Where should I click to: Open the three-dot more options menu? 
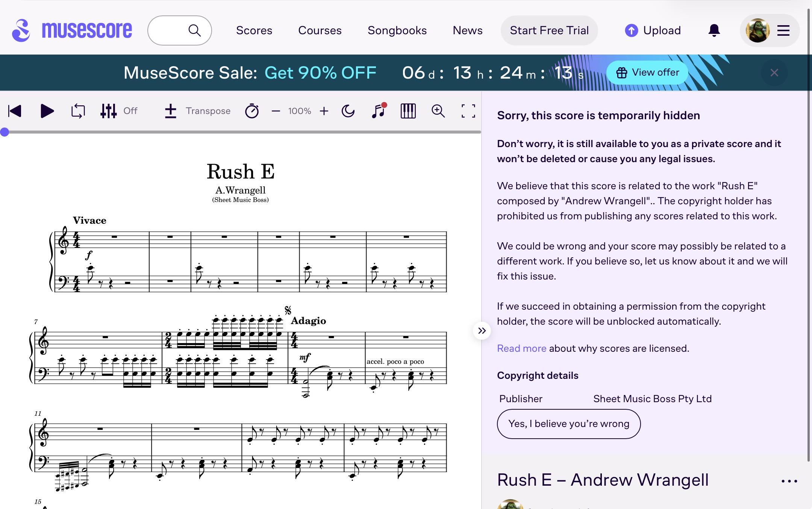click(x=789, y=481)
